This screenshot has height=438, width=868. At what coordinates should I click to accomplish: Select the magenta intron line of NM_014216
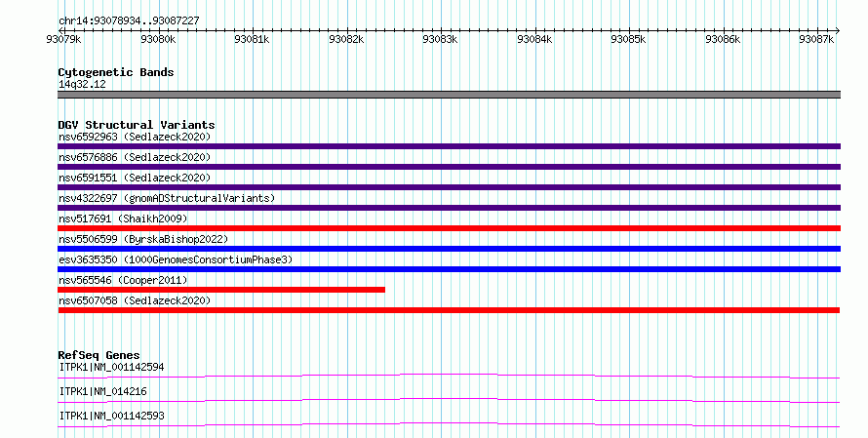(x=449, y=400)
